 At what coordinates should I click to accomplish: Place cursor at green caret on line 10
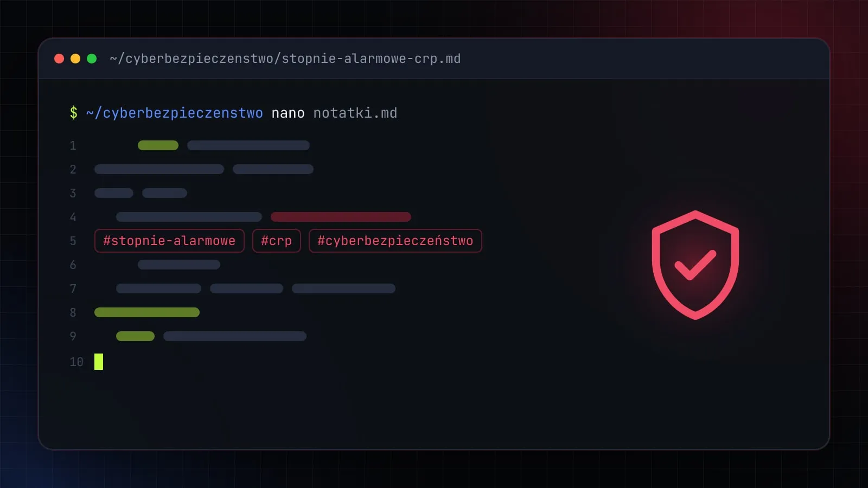pyautogui.click(x=99, y=362)
